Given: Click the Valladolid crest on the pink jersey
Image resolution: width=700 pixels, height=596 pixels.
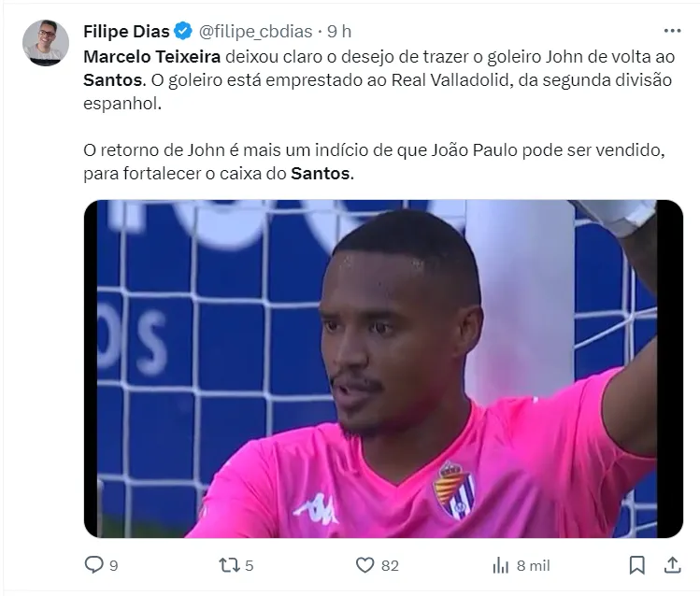Looking at the screenshot, I should [454, 490].
